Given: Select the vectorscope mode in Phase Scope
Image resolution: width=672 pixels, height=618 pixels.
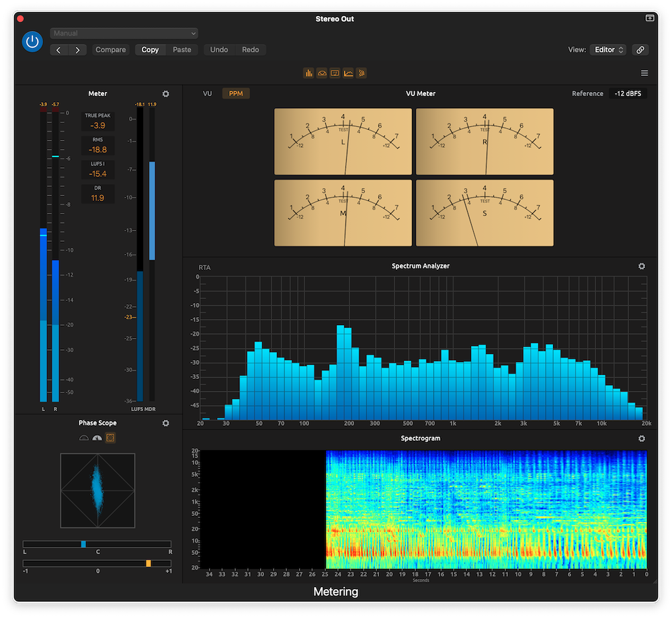Looking at the screenshot, I should 110,438.
